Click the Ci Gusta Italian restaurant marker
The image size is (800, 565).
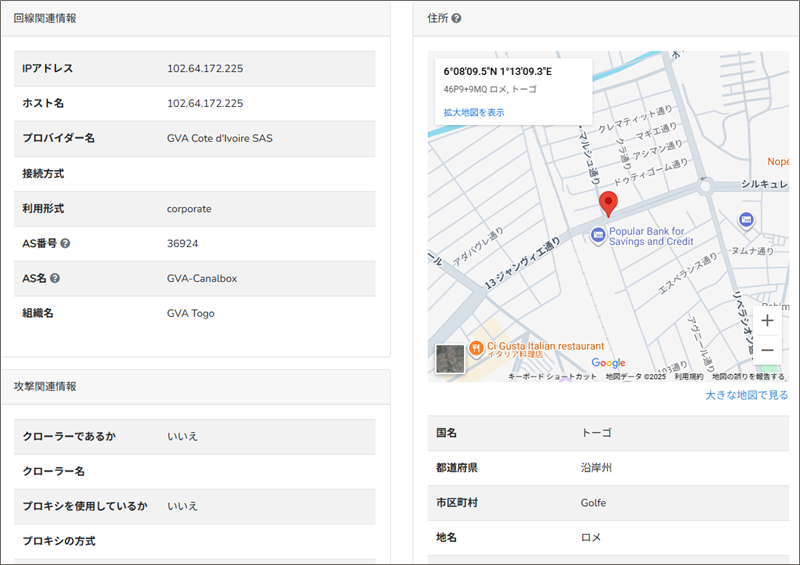[477, 347]
